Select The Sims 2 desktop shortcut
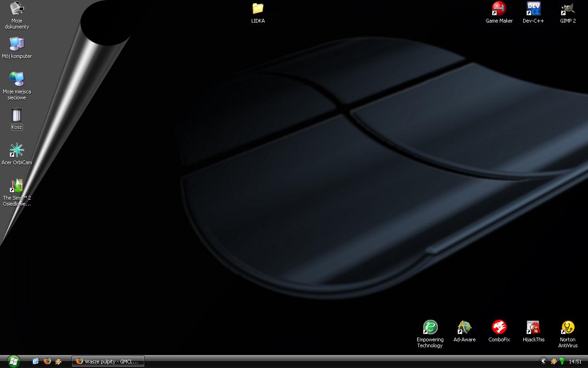The width and height of the screenshot is (588, 368). (17, 186)
